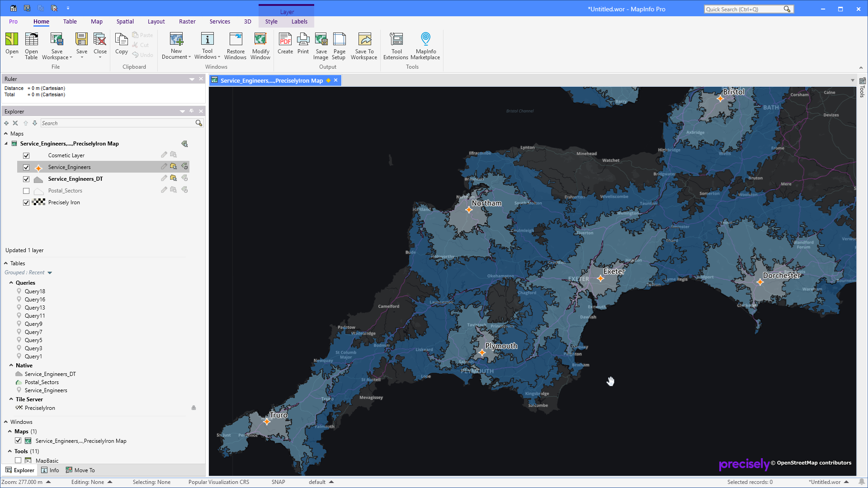Click the Save Workspace ribbon icon

coord(57,39)
